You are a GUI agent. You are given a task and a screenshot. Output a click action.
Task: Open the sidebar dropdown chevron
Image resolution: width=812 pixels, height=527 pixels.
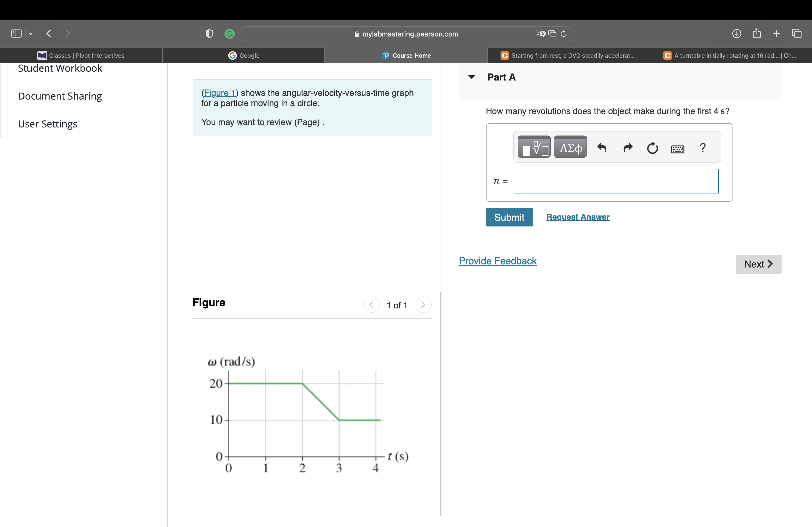click(x=31, y=33)
